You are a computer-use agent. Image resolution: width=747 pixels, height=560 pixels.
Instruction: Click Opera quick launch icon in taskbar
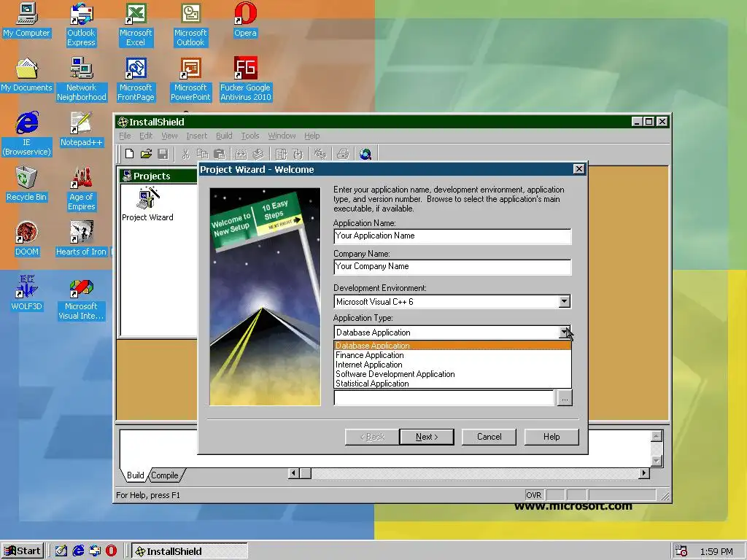(111, 551)
